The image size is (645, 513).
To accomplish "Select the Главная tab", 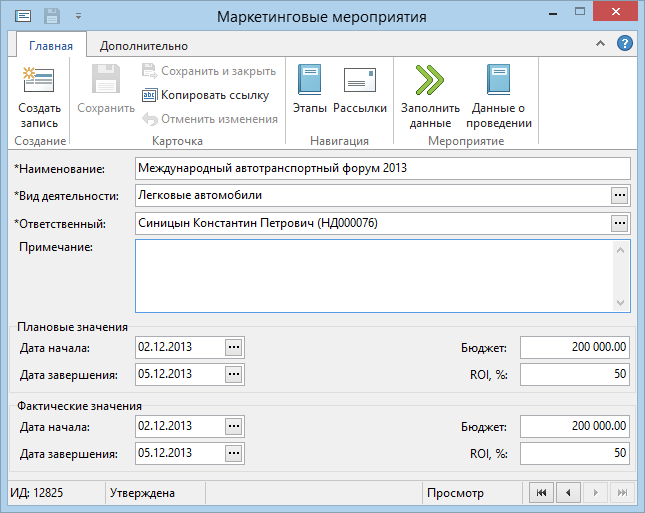I will tap(51, 45).
